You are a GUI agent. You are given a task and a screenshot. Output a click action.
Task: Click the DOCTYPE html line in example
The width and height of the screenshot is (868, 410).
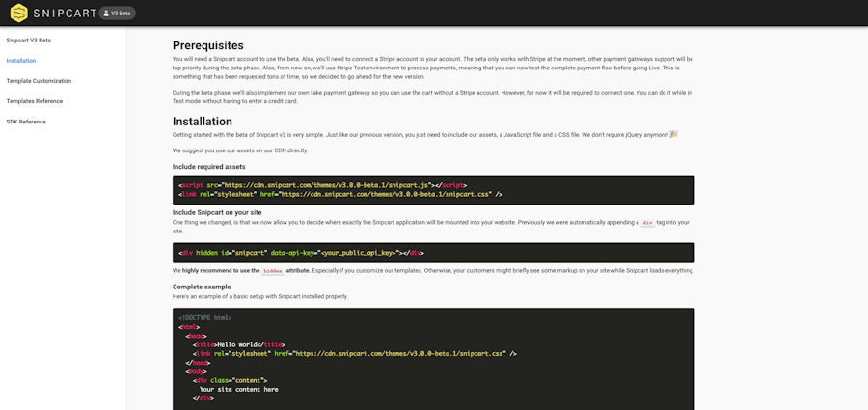[x=204, y=318]
